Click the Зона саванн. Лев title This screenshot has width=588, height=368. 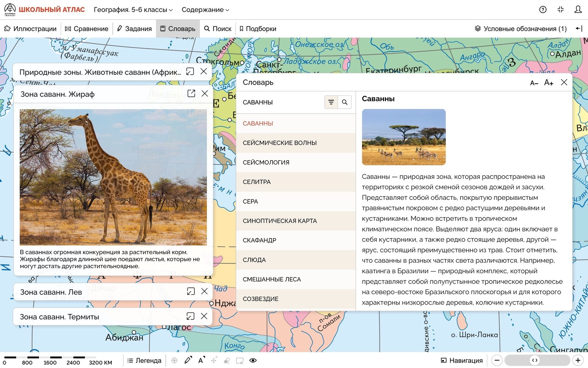click(51, 292)
